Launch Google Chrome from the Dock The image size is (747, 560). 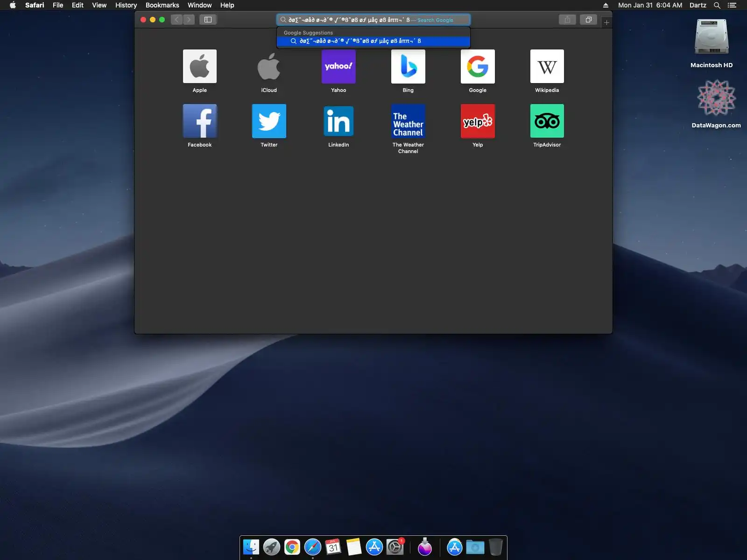(x=292, y=546)
